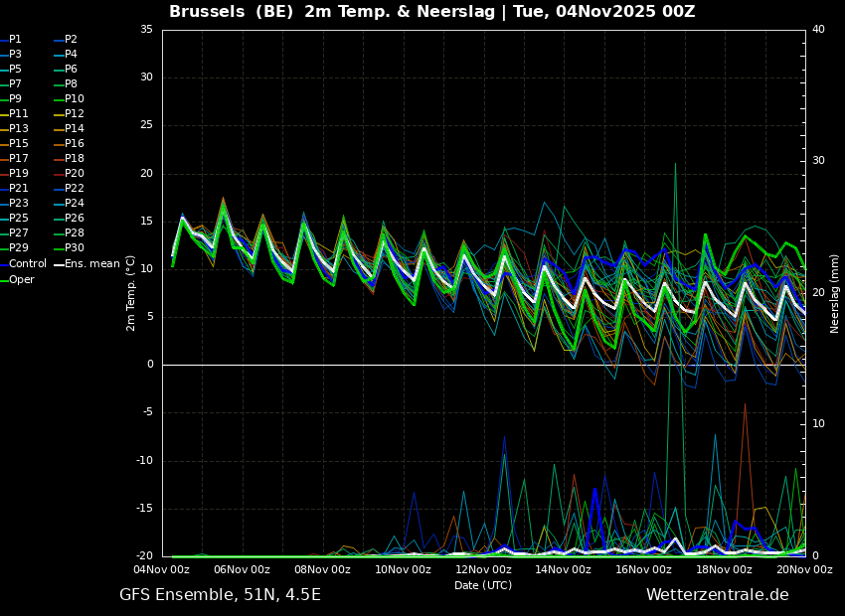Screen dimensions: 845x616
Task: Click the Date (UTC) axis label
Action: click(x=483, y=585)
